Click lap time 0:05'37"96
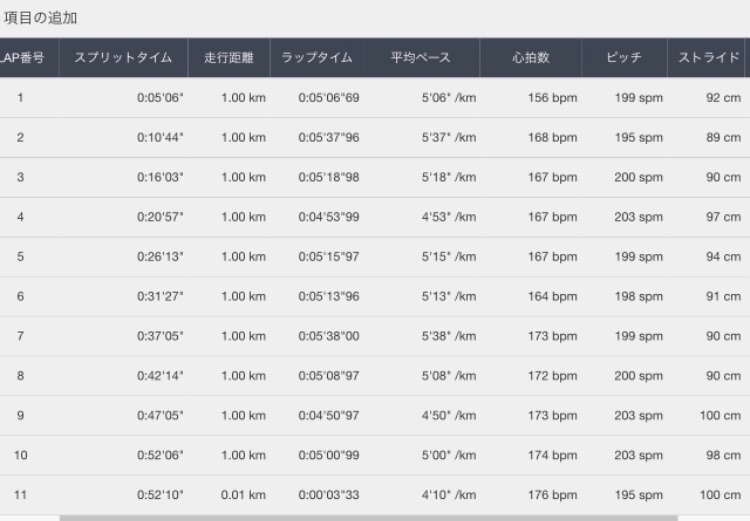 tap(329, 137)
